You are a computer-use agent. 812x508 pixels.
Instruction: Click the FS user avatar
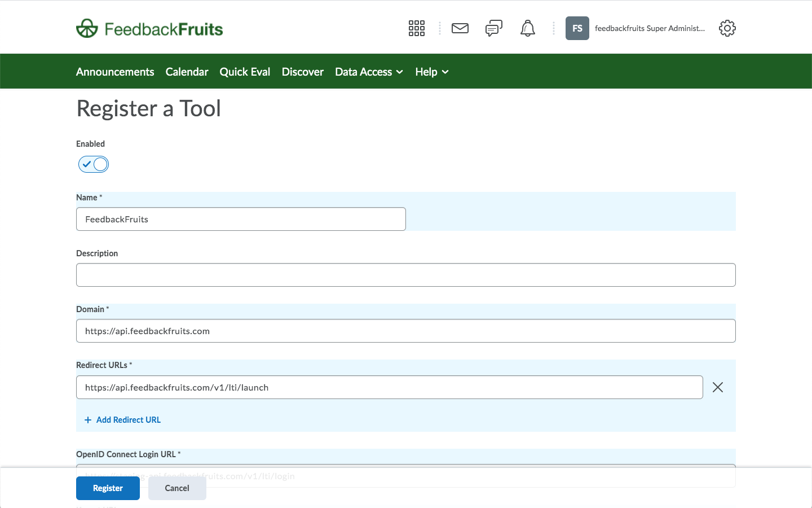coord(577,28)
